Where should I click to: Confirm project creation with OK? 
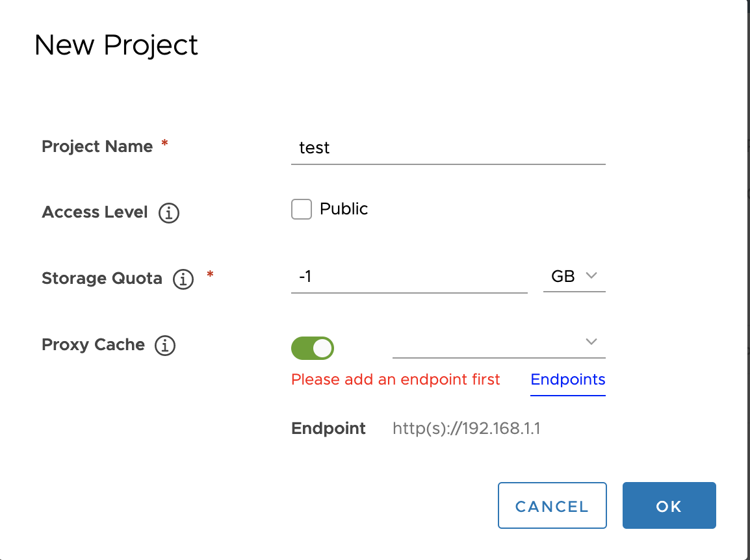(x=669, y=505)
